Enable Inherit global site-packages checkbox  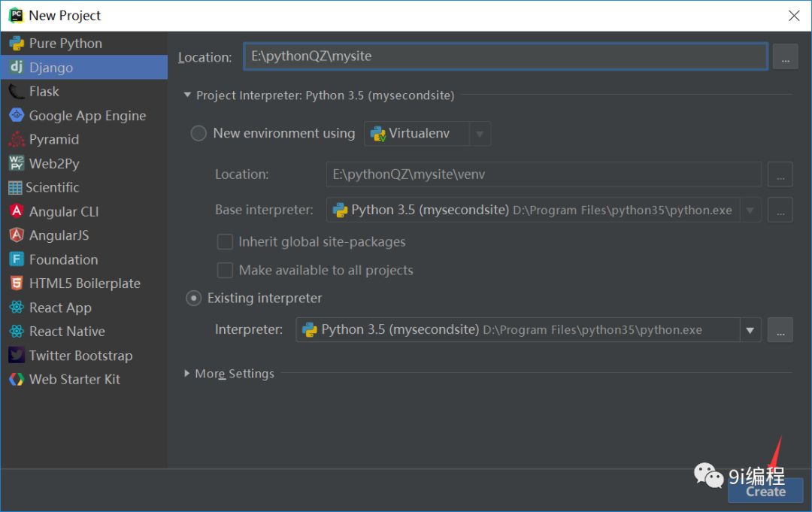[225, 242]
